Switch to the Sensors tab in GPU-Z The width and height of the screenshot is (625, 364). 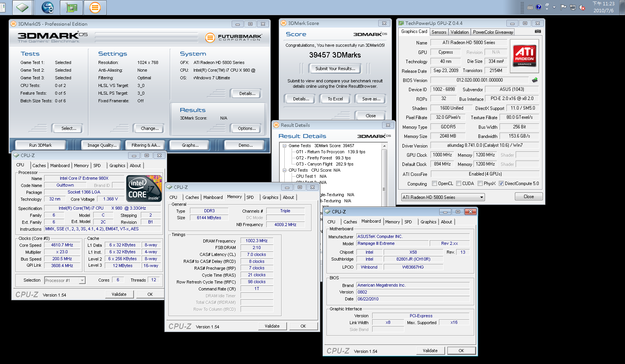[x=439, y=32]
